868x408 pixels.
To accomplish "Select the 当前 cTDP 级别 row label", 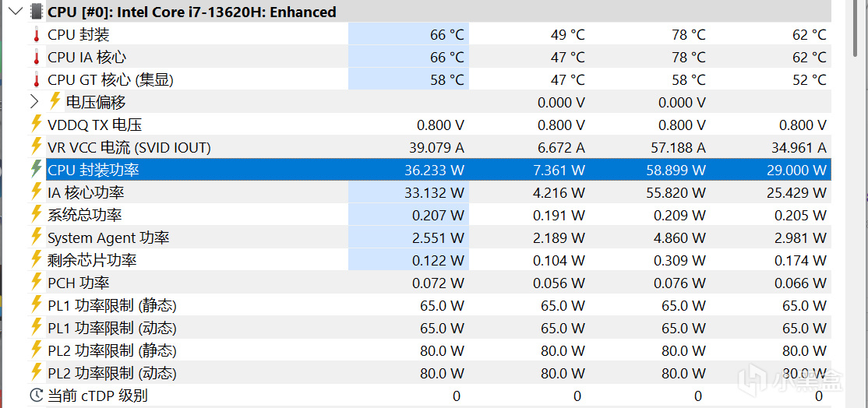I will pos(97,396).
